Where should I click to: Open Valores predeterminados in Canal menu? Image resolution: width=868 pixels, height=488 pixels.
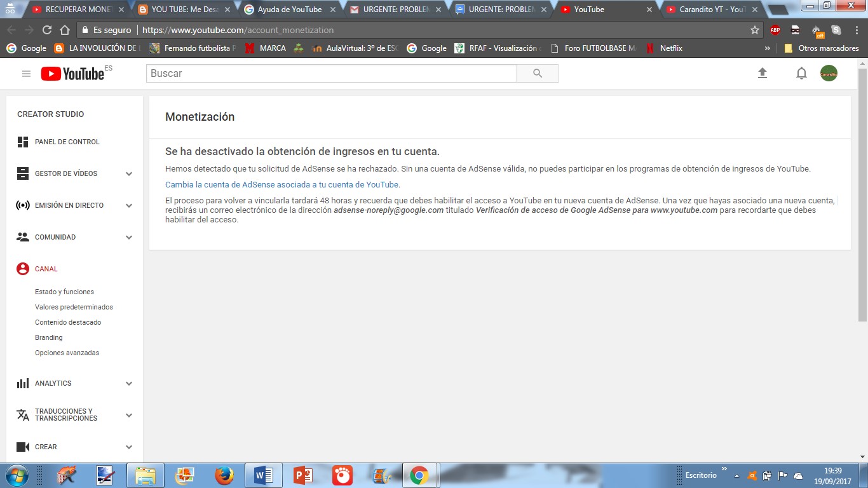pyautogui.click(x=74, y=307)
